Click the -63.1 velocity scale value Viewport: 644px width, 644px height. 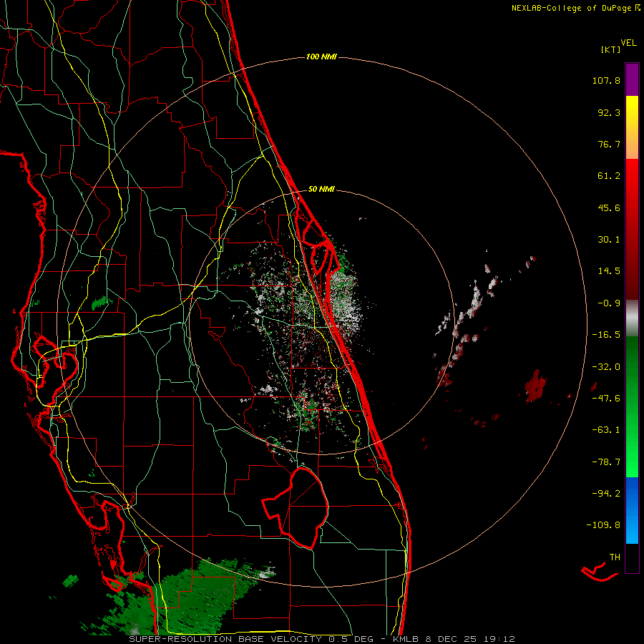606,430
